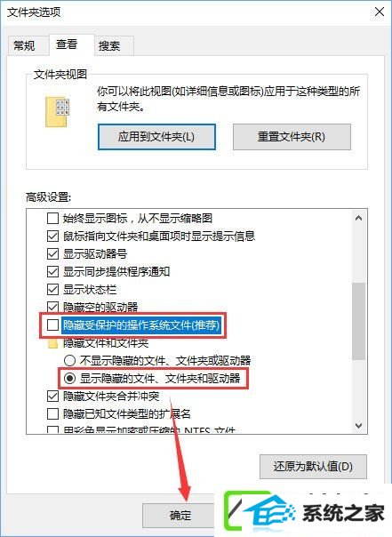Click the 隐藏文件和文件夹 folder icon
The image size is (392, 537).
tap(52, 343)
